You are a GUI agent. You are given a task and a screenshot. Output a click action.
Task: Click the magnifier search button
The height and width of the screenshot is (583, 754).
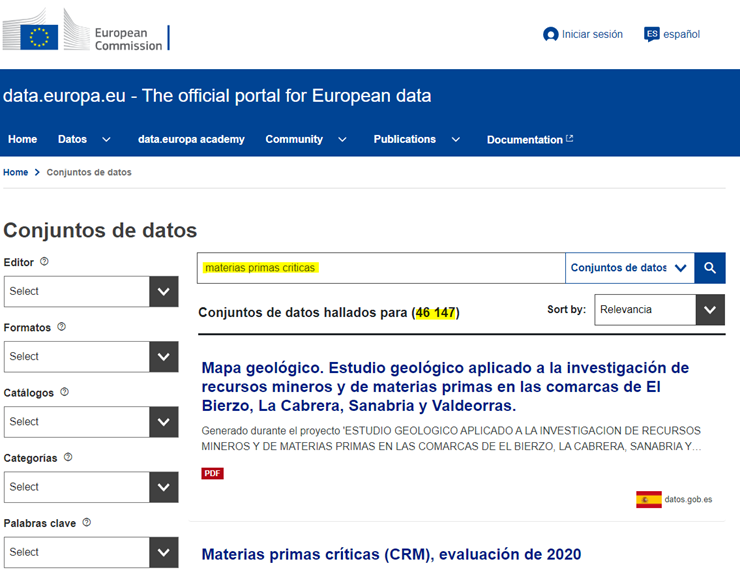tap(710, 268)
